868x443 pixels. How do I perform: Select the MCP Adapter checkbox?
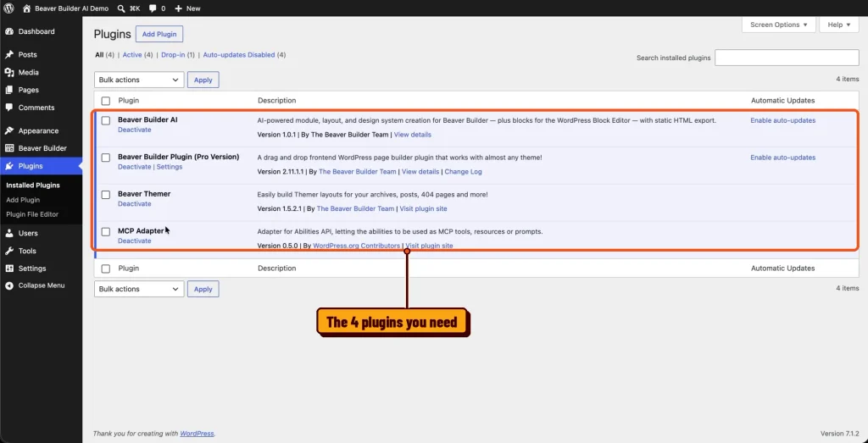(x=106, y=232)
